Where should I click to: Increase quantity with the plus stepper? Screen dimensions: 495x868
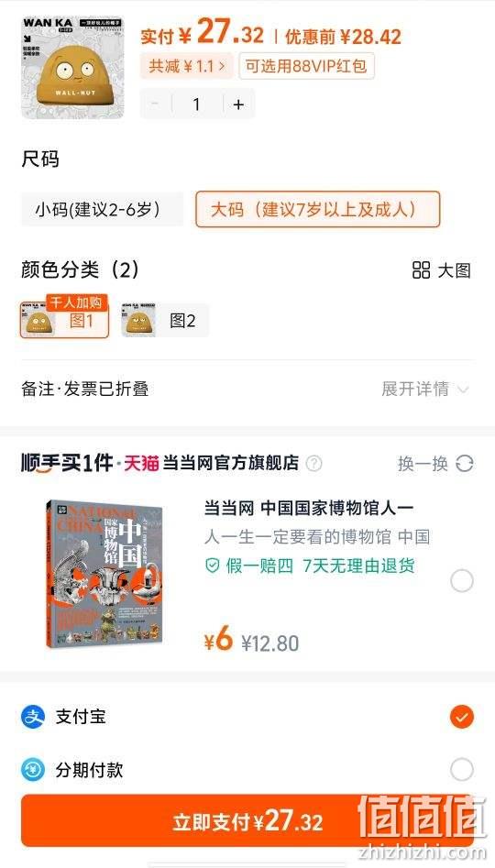[x=238, y=104]
